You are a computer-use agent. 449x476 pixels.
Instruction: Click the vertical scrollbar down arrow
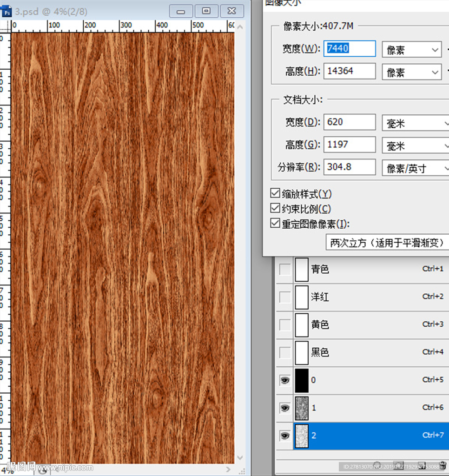point(240,458)
